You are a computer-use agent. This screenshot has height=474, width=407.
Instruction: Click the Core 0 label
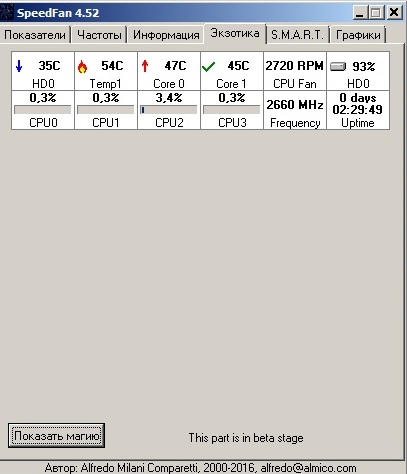point(169,84)
